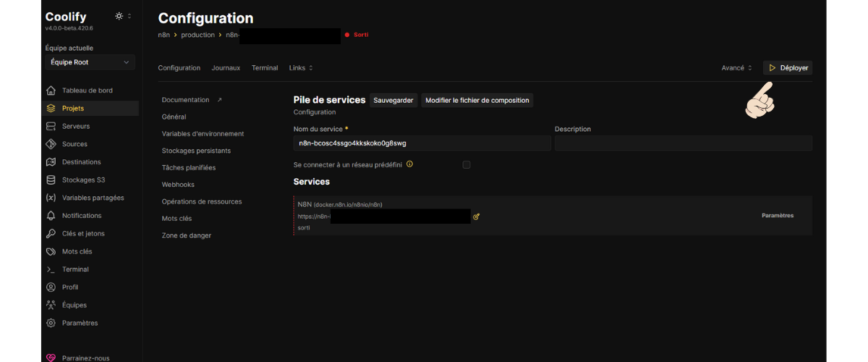Open Projets in the sidebar

(x=90, y=109)
